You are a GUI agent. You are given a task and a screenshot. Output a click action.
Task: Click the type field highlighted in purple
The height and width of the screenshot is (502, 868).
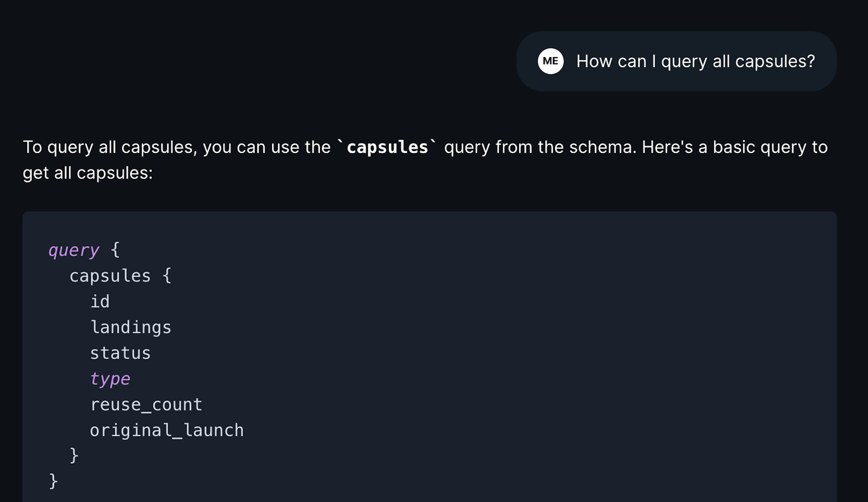110,379
